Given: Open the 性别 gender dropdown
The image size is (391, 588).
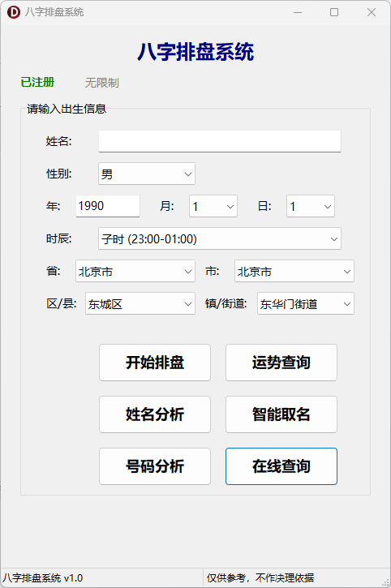Looking at the screenshot, I should 147,174.
